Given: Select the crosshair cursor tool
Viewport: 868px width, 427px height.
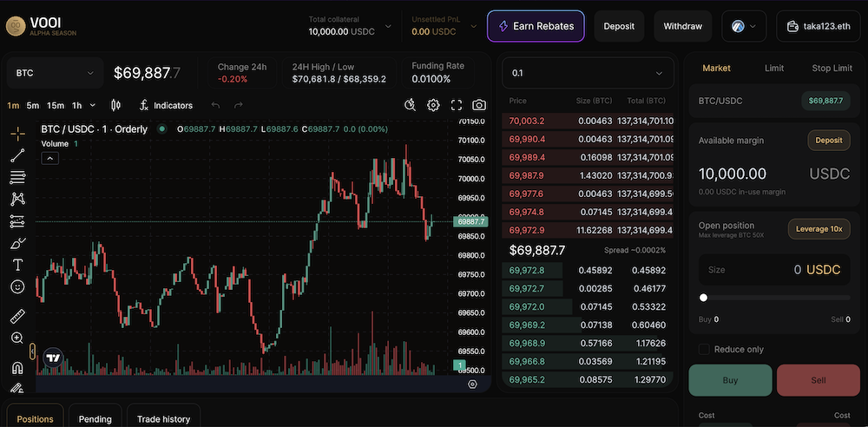Looking at the screenshot, I should pos(17,134).
